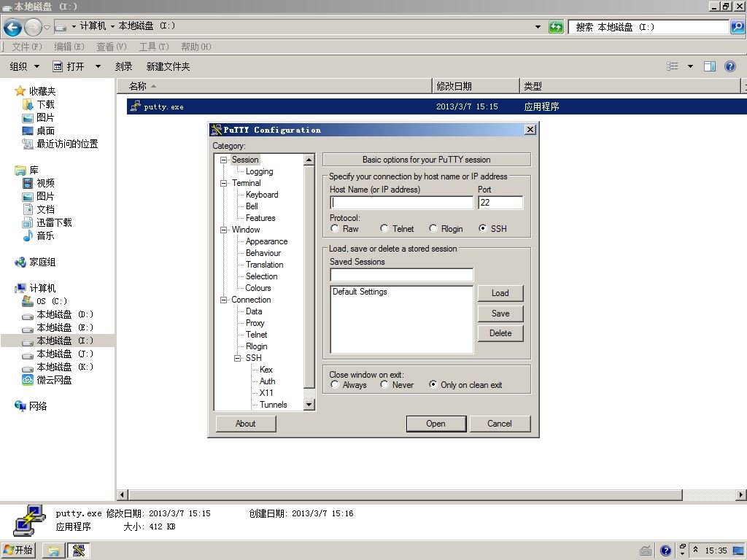Open address bar history dropdown arrow

tap(538, 27)
